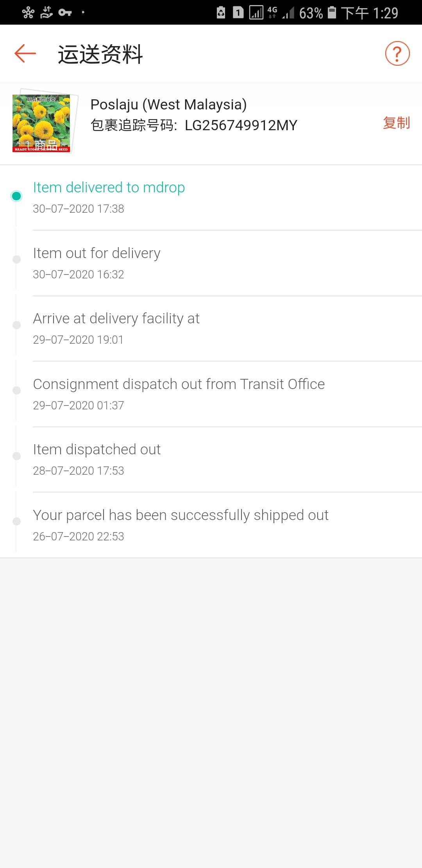Tap 'Consignment dispatch out from Transit Office'
The width and height of the screenshot is (422, 868).
179,384
